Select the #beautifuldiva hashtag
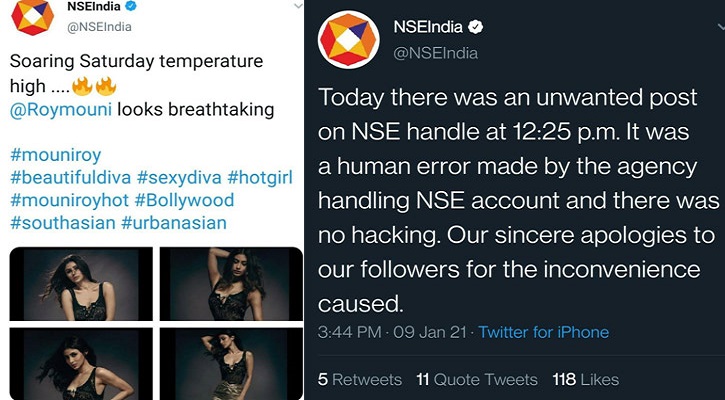725x400 pixels. pyautogui.click(x=70, y=178)
